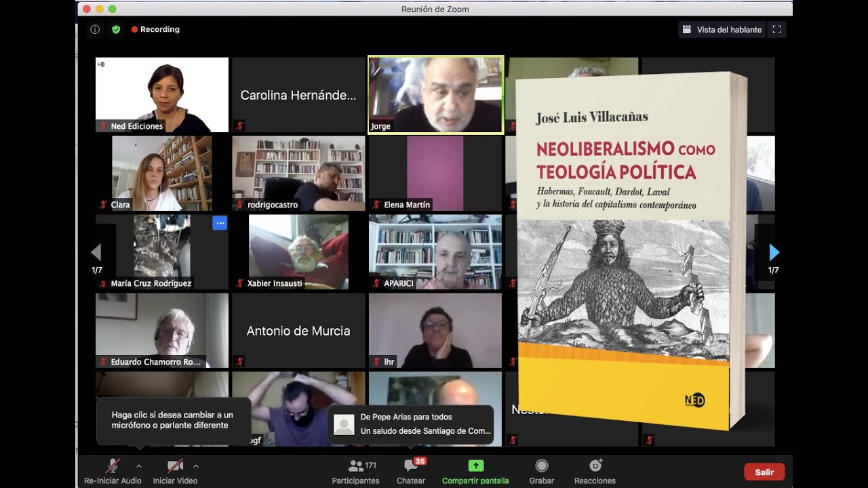Click the red Recording indicator
Screen dimensions: 868x488
155,29
